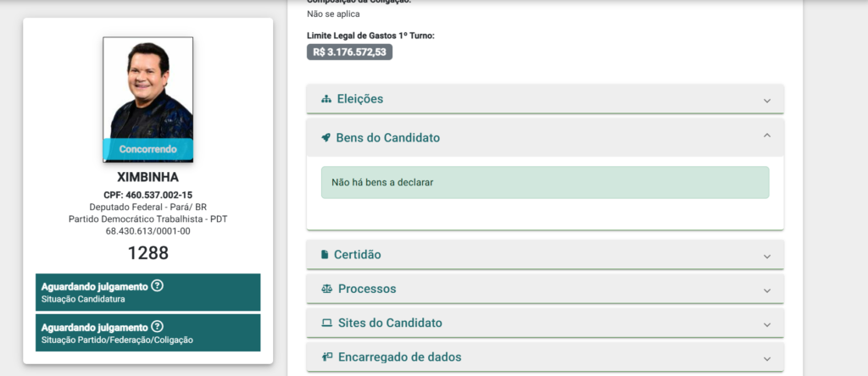Click the person icon beside Encarregado de dados
868x376 pixels.
(x=326, y=357)
